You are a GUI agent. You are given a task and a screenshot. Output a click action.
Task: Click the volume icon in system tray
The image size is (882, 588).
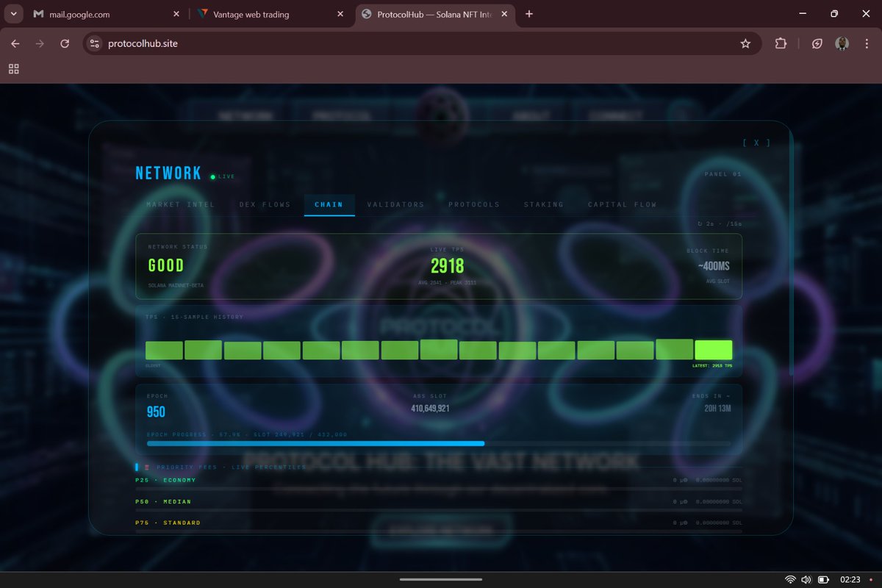tap(806, 579)
